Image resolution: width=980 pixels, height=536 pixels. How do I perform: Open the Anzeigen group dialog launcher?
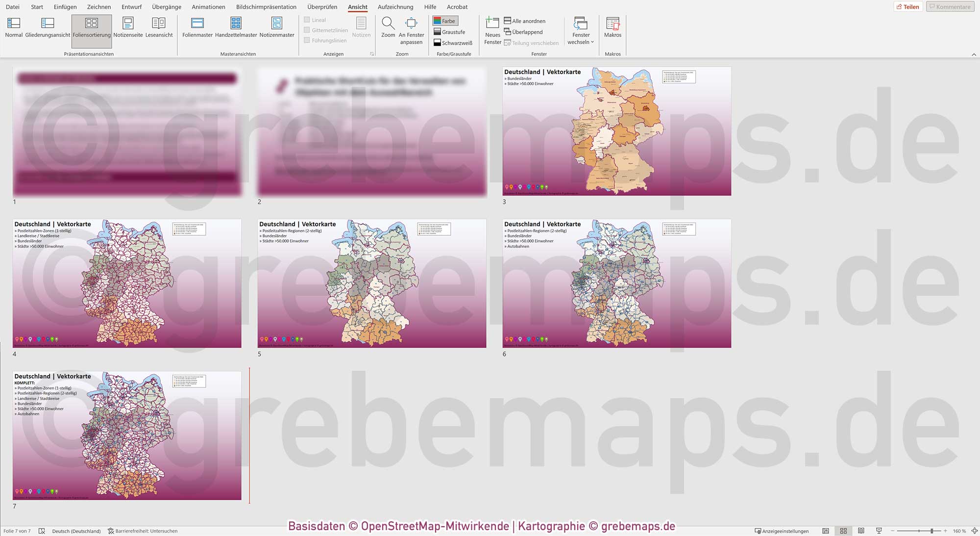click(371, 54)
